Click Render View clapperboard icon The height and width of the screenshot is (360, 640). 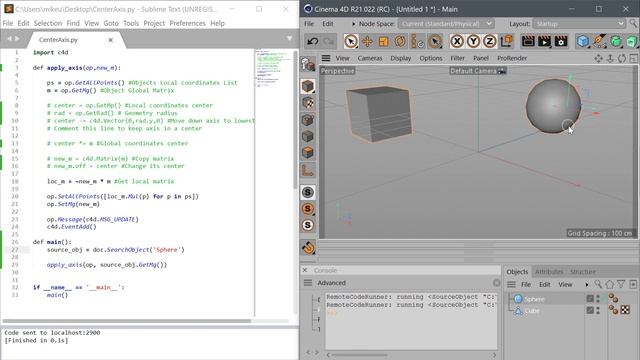[x=528, y=41]
